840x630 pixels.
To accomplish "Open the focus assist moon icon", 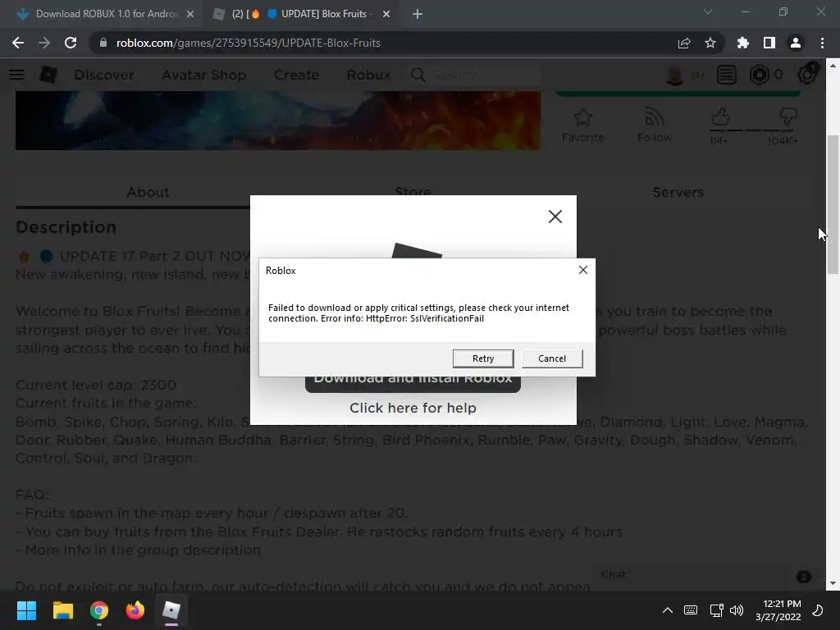I will [x=818, y=610].
